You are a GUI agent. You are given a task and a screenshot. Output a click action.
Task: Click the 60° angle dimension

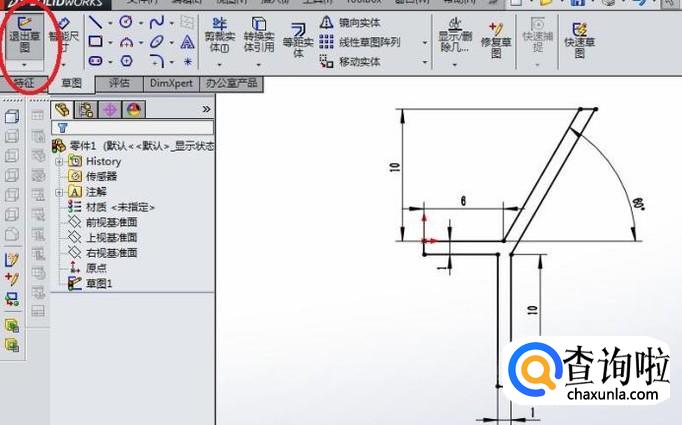(639, 204)
